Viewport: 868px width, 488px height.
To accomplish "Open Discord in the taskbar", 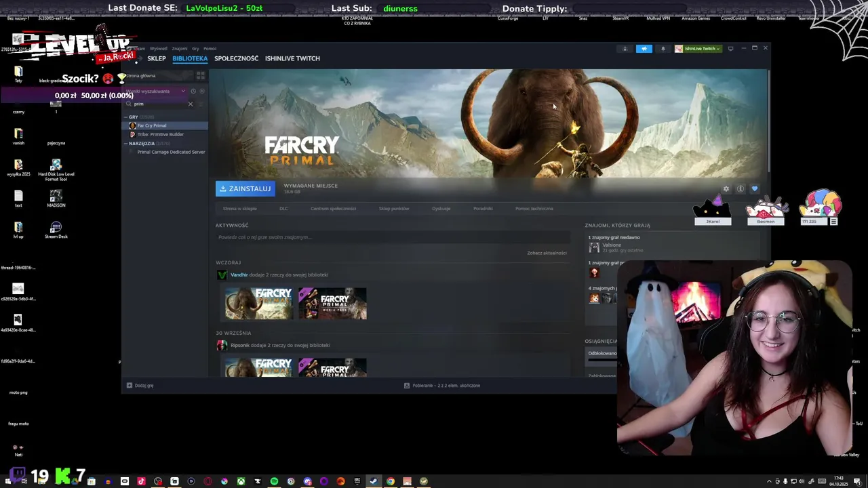I will click(x=308, y=481).
